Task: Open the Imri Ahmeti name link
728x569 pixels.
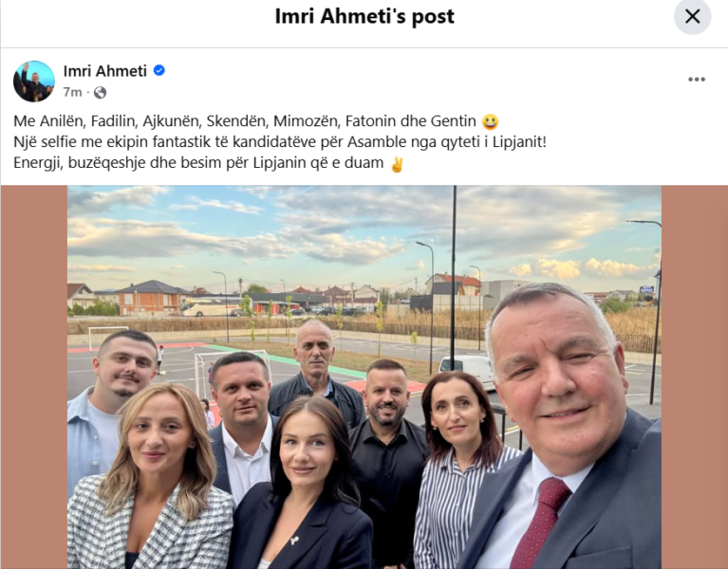Action: 105,71
